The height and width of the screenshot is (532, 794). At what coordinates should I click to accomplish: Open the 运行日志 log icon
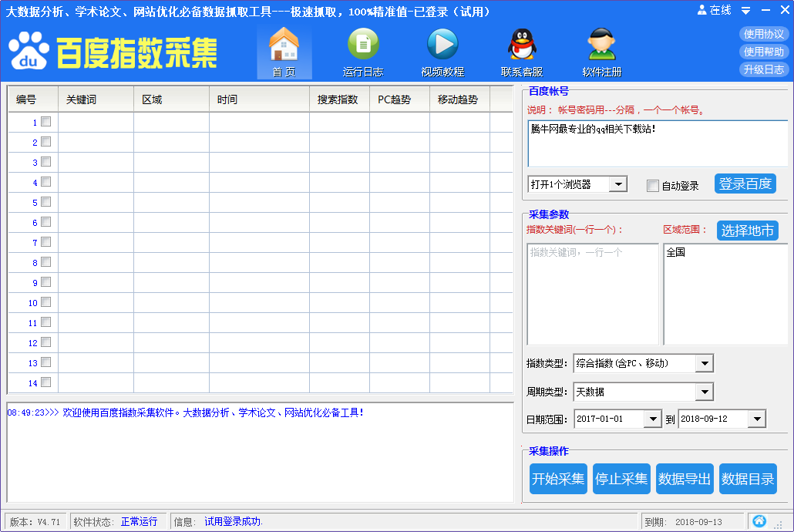[363, 45]
